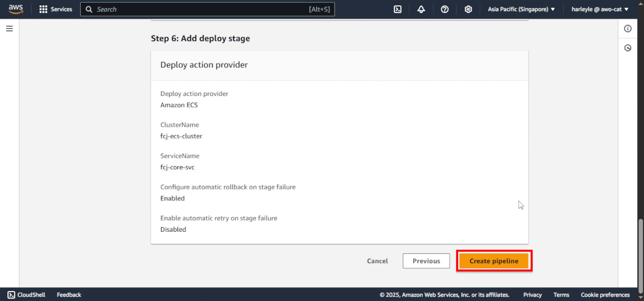This screenshot has height=301, width=644.
Task: Open CloudShell in the footer
Action: [x=26, y=295]
